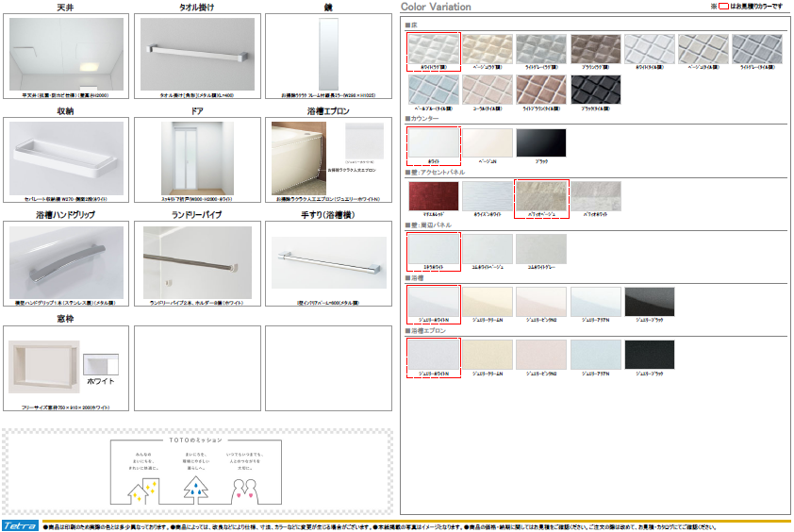The height and width of the screenshot is (532, 794).
Task: Open the ceiling (天井) product photo
Action: [66, 52]
